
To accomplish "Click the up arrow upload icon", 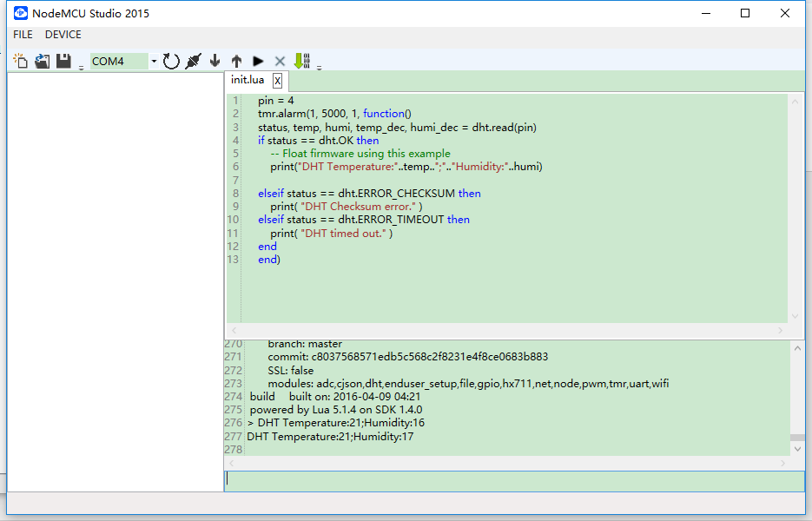I will tap(237, 61).
